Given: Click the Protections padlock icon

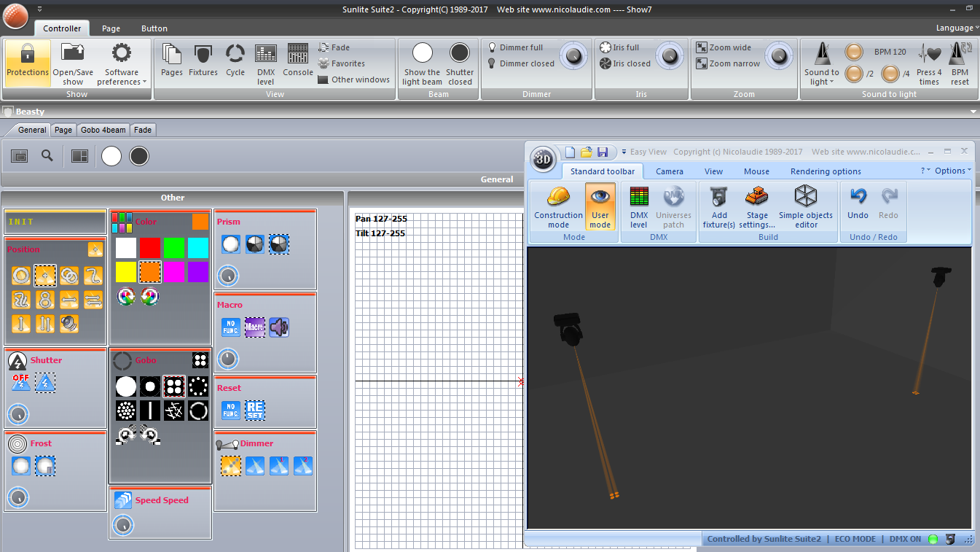Looking at the screenshot, I should (28, 54).
